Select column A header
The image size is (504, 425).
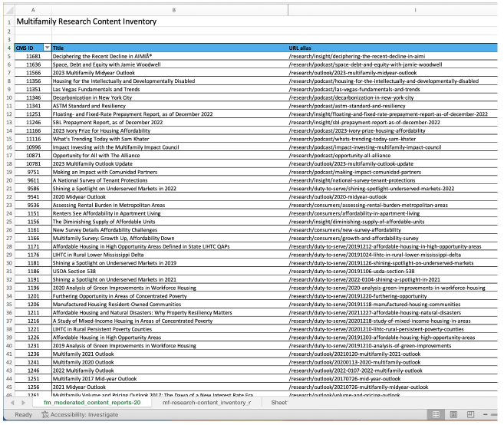(33, 10)
